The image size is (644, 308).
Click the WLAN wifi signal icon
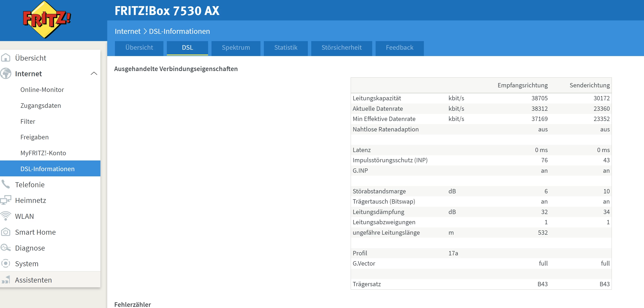5,216
